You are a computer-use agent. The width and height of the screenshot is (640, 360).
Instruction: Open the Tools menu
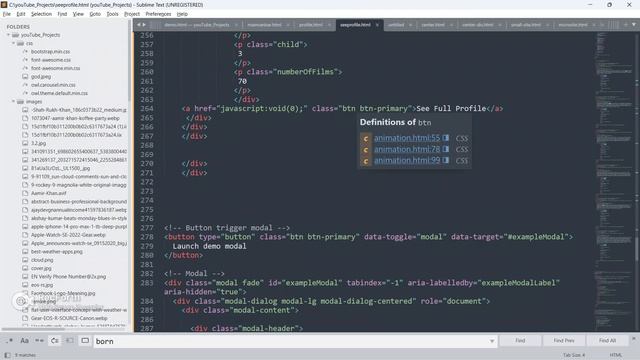tap(112, 14)
